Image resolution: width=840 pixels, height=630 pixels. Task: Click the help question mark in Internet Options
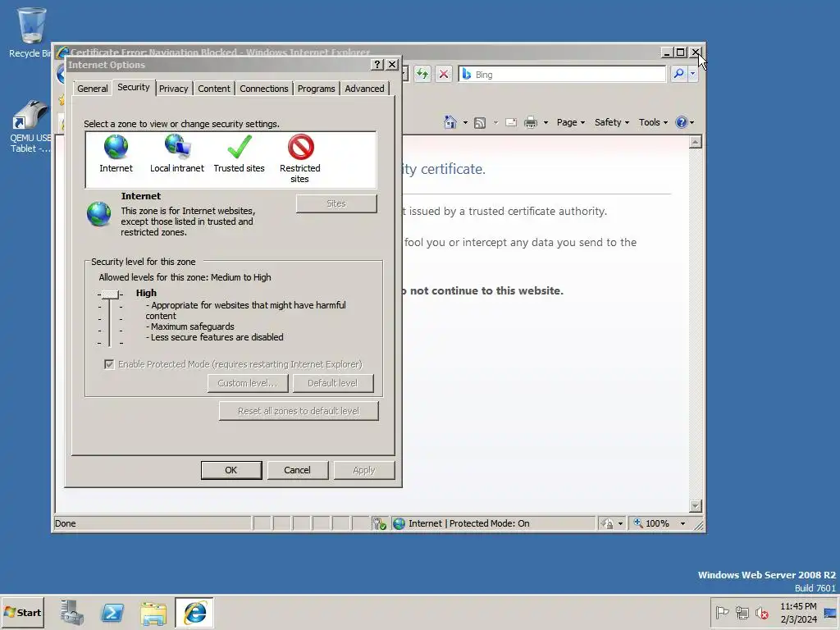[377, 64]
